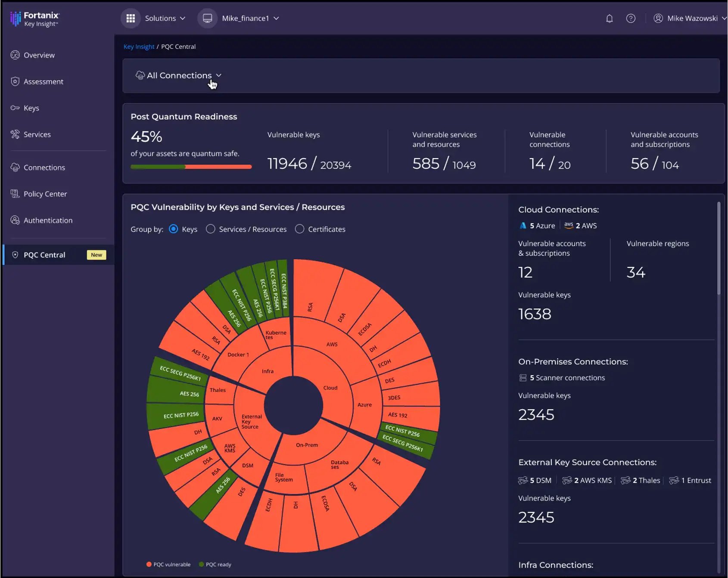The height and width of the screenshot is (578, 728).
Task: Select the Certificates radio button
Action: (x=299, y=229)
